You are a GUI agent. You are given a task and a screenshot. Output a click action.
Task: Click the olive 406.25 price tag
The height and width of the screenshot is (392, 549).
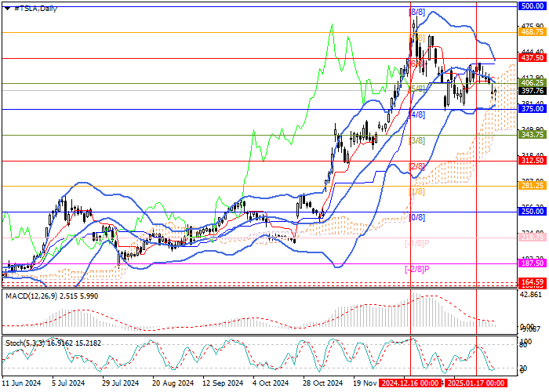pyautogui.click(x=533, y=82)
